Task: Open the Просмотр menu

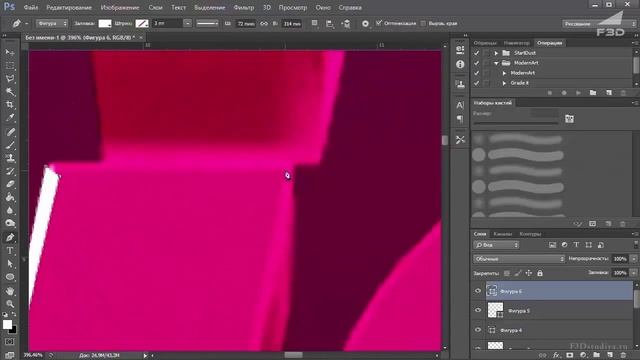Action: click(x=293, y=7)
